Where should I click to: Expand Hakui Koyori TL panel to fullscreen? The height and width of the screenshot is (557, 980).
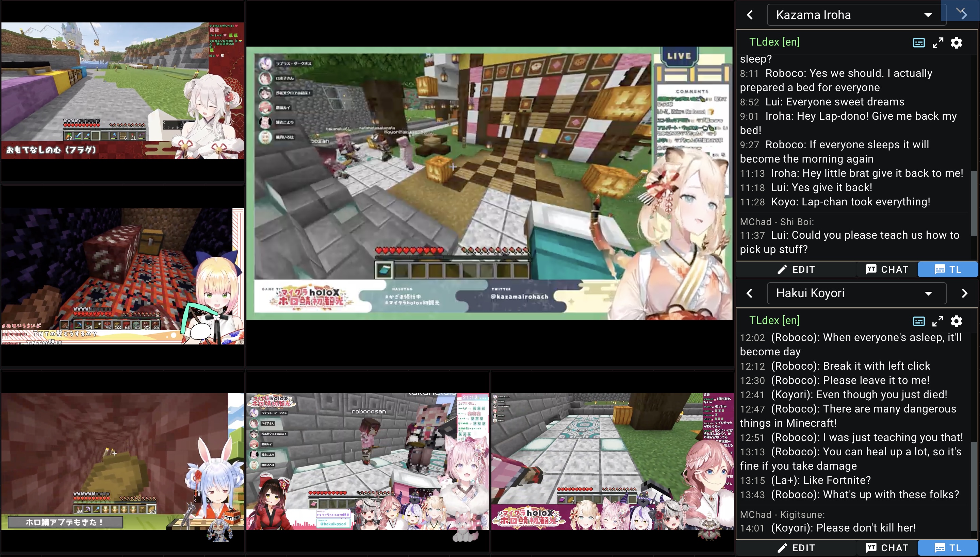(937, 321)
